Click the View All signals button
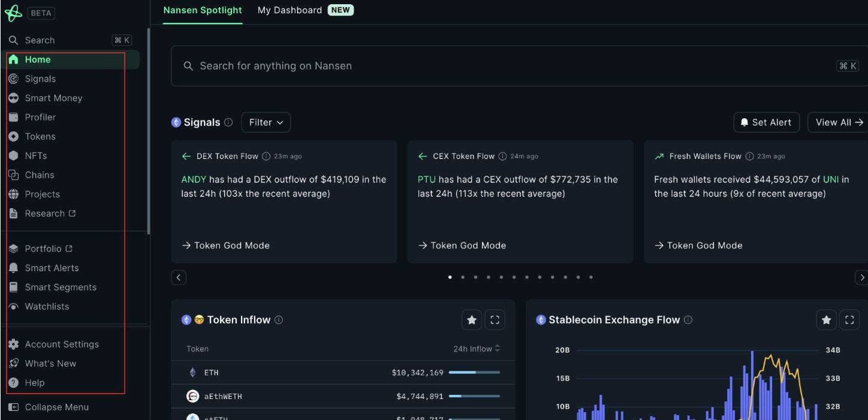Viewport: 868px width, 420px height. click(838, 122)
